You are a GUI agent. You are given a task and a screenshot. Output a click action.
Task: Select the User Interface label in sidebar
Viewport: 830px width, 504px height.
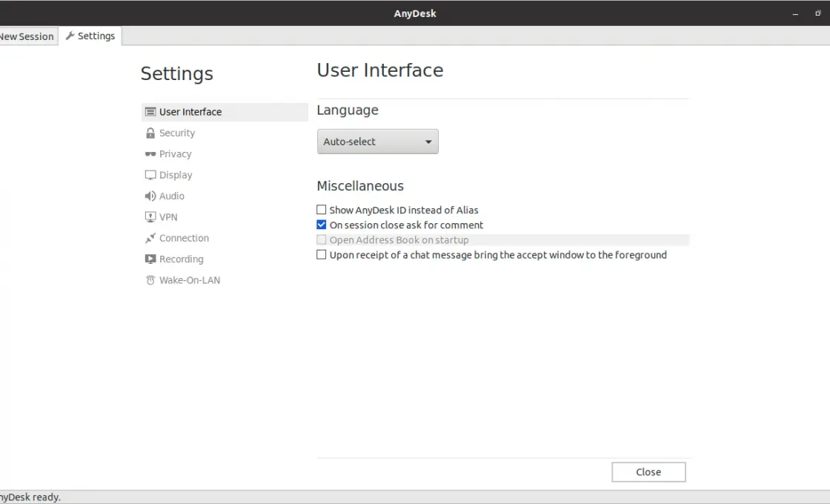[190, 112]
